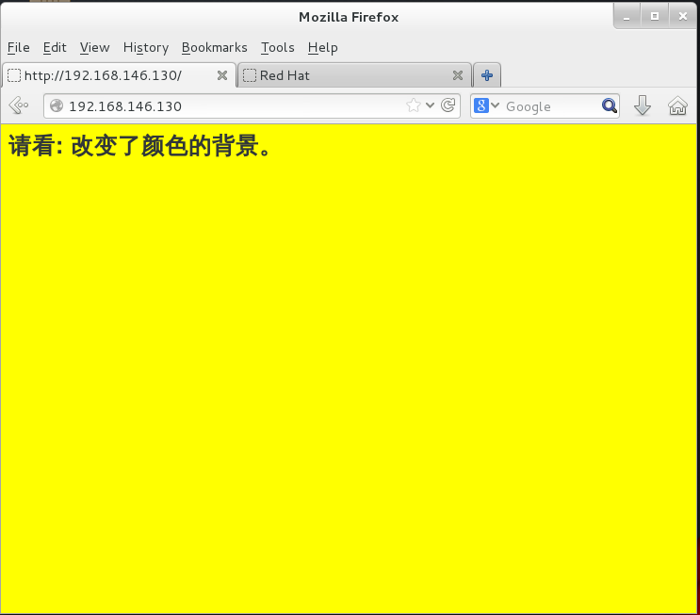This screenshot has height=615, width=700.
Task: Click the heading text 请看: 改变了颜色的背景。
Action: click(139, 145)
